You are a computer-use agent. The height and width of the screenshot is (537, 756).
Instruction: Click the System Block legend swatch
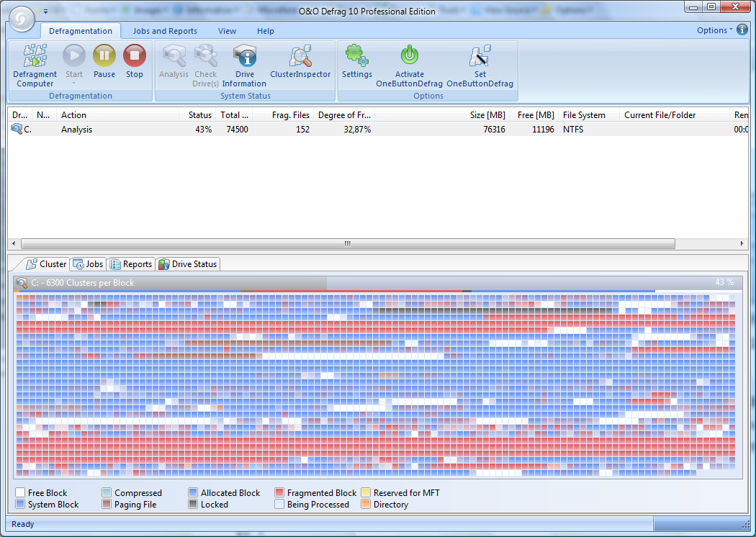pos(20,504)
